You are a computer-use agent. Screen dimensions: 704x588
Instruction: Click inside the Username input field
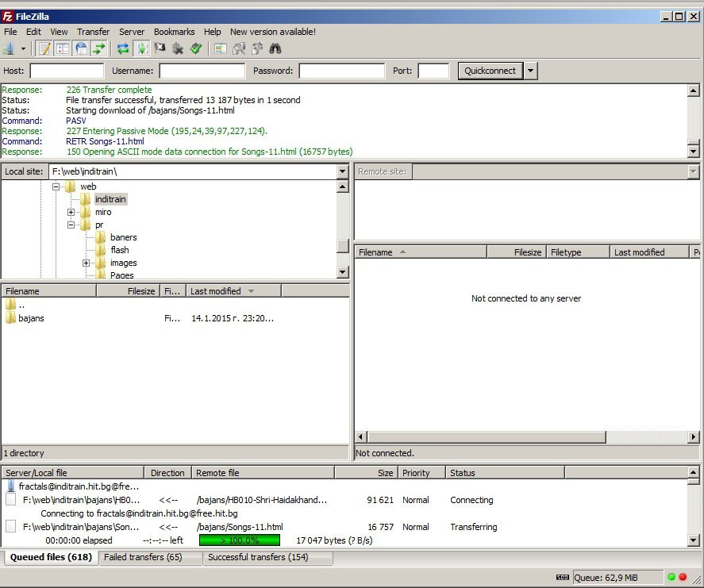(x=202, y=71)
